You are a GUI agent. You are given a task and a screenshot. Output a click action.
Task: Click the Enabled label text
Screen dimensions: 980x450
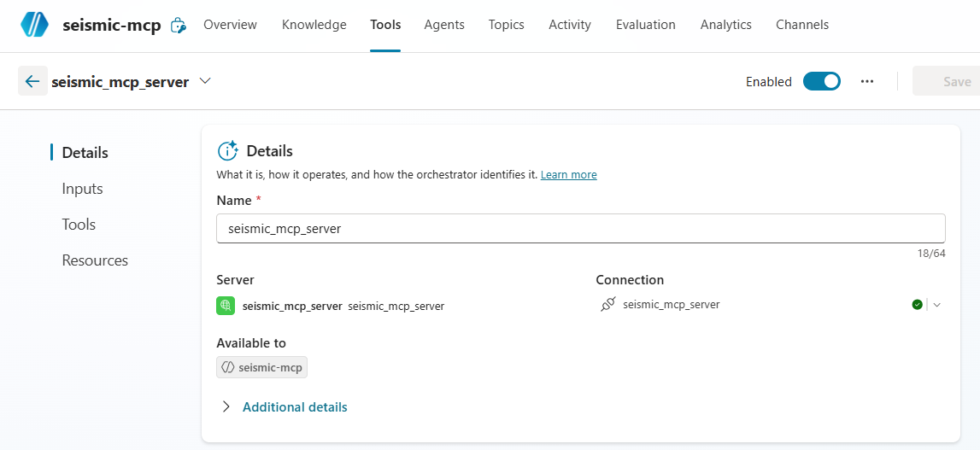[769, 81]
